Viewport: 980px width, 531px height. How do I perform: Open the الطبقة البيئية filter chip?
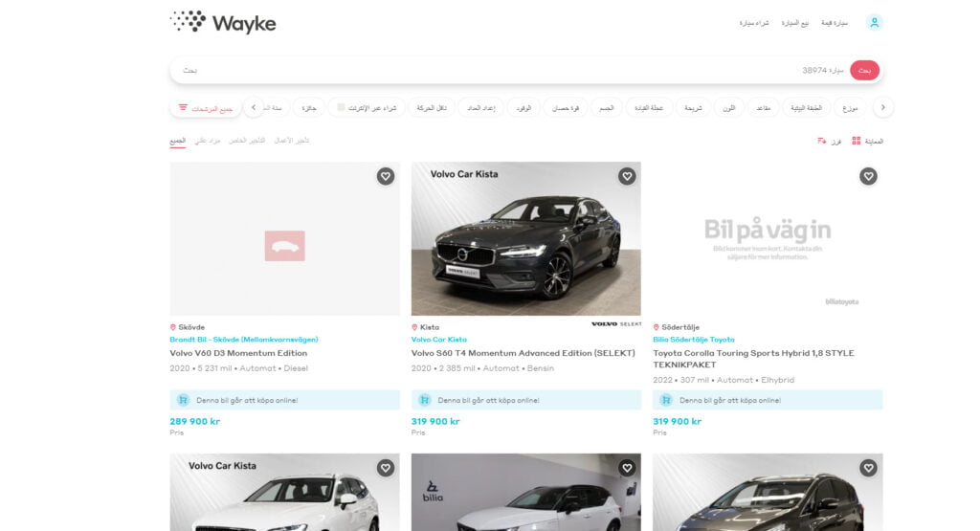click(806, 107)
